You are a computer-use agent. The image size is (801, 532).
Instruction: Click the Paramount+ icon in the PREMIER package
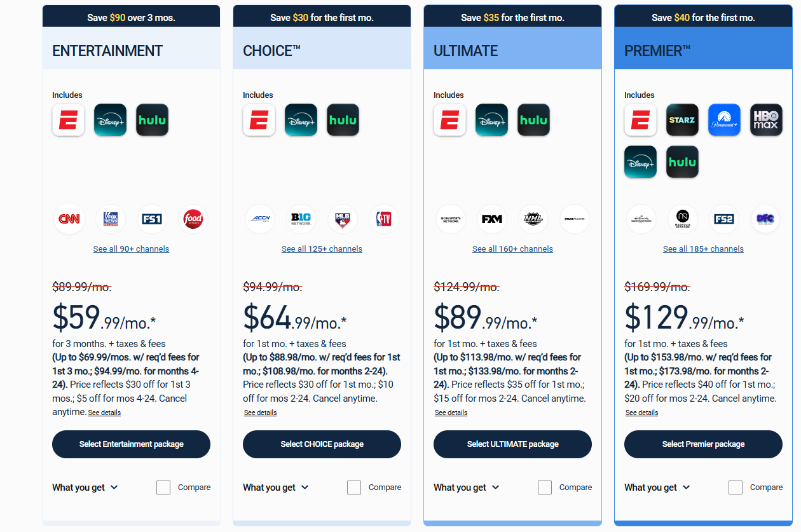pos(724,120)
